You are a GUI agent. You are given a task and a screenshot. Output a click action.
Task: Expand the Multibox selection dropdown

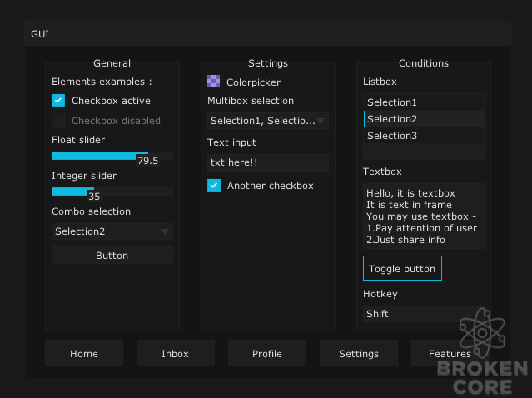click(x=268, y=121)
